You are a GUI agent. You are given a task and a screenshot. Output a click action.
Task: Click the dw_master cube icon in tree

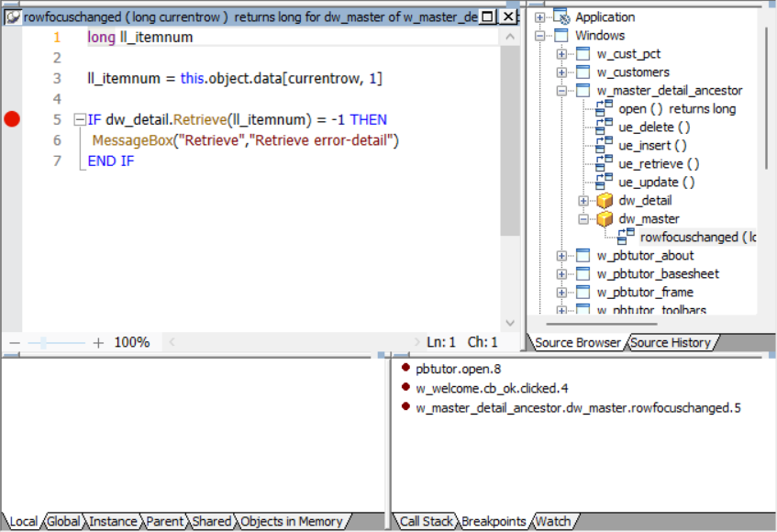point(605,219)
